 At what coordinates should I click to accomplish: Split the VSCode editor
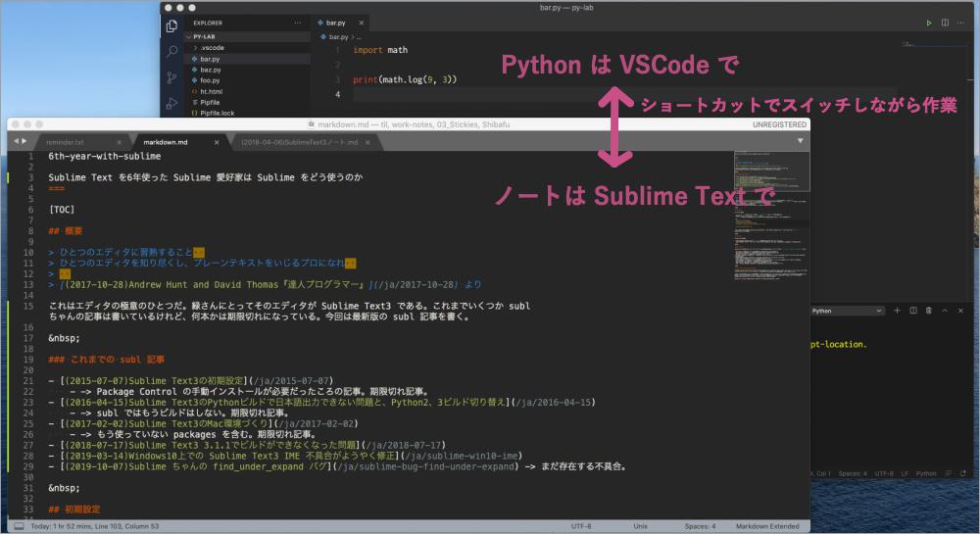pos(945,24)
